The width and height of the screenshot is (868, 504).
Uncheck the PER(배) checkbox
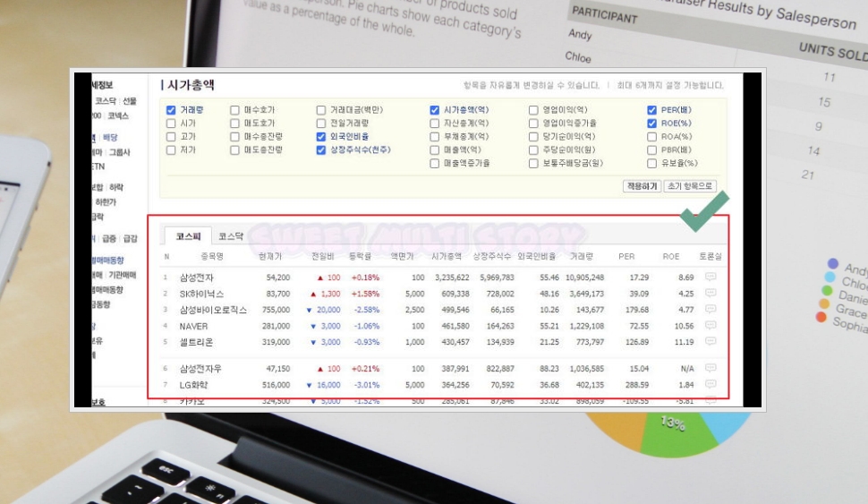651,110
